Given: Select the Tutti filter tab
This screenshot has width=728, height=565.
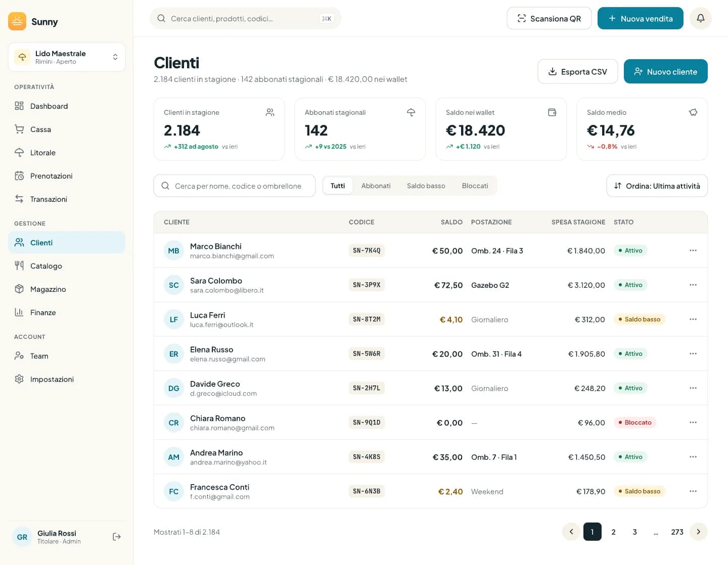Looking at the screenshot, I should [338, 186].
